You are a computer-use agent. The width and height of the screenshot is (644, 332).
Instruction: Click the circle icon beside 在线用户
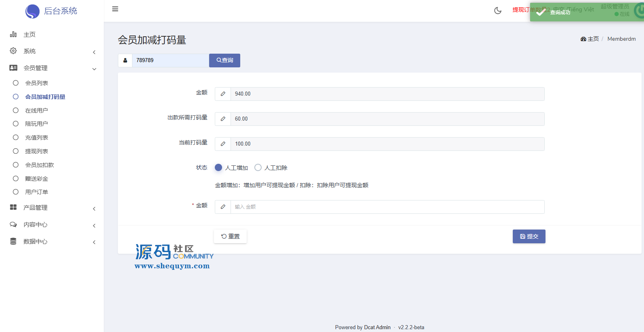click(16, 110)
